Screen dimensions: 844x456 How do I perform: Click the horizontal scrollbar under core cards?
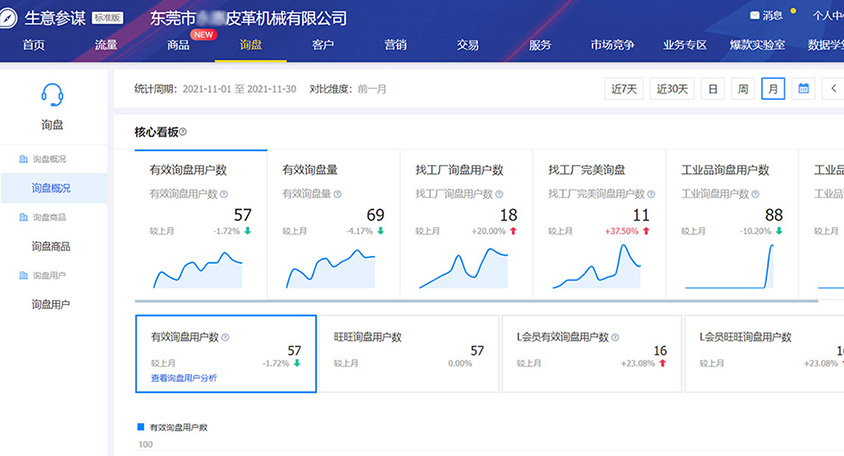click(476, 301)
